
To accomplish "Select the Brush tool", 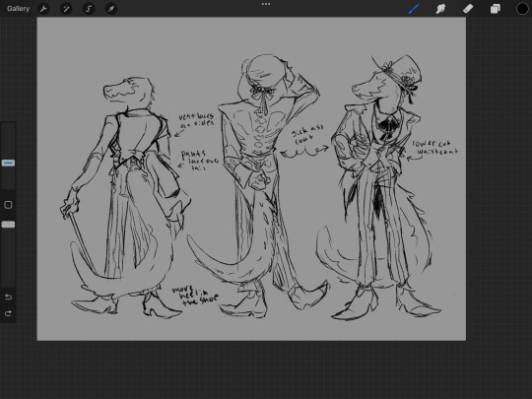I will pos(414,9).
